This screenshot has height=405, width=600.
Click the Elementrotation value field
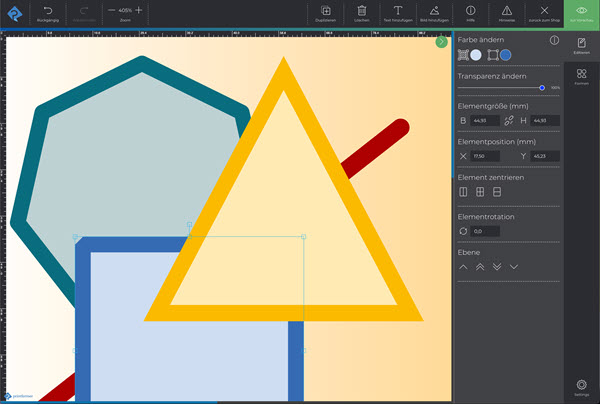484,231
